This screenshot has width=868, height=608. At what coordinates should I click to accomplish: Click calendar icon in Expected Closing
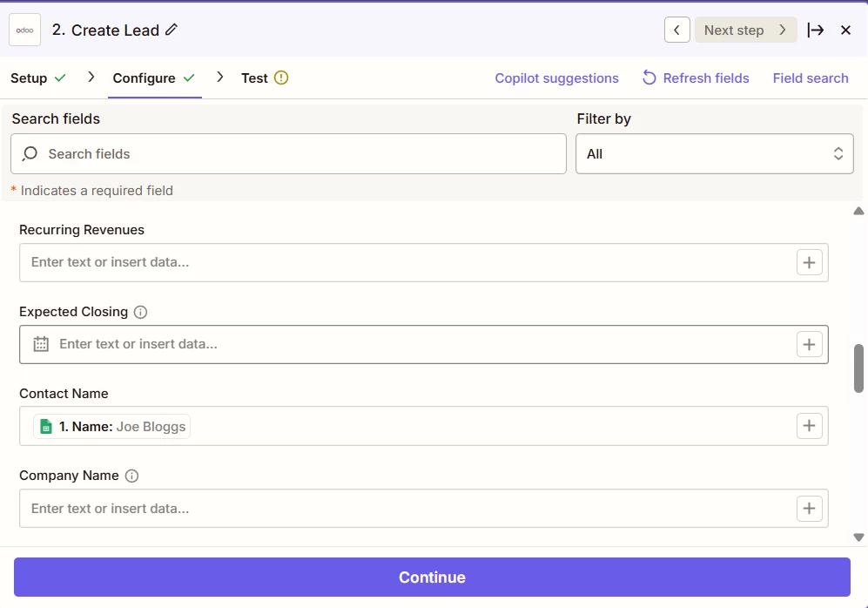41,344
